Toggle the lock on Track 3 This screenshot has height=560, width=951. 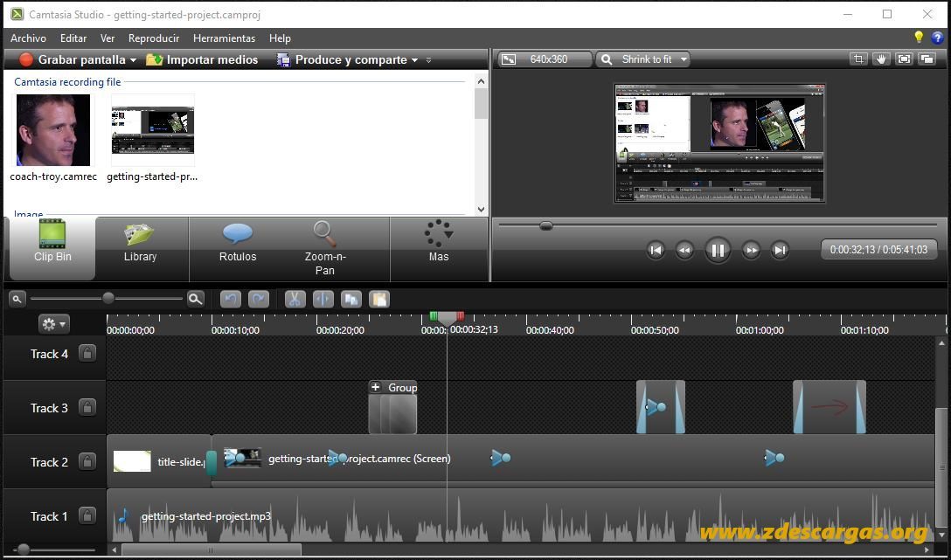click(87, 407)
